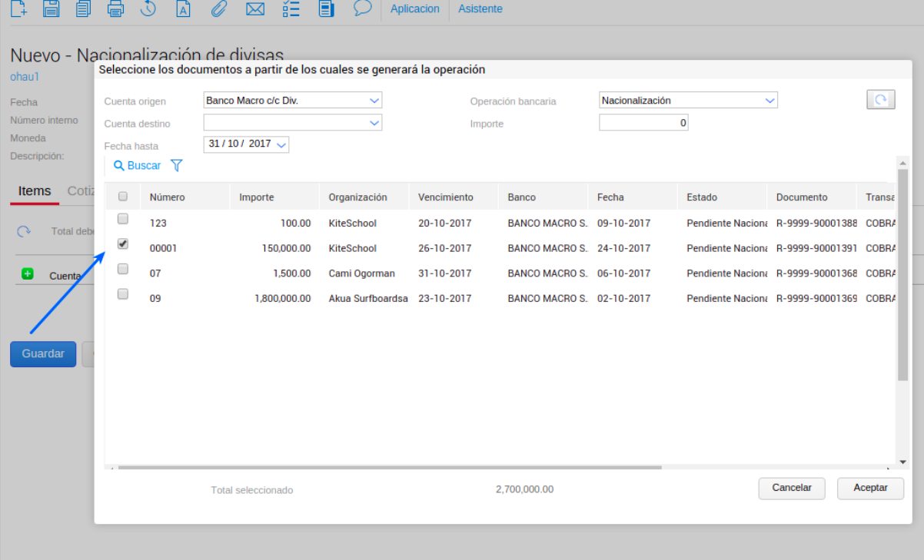Viewport: 924px width, 560px height.
Task: Click the save diskette icon
Action: 51,9
